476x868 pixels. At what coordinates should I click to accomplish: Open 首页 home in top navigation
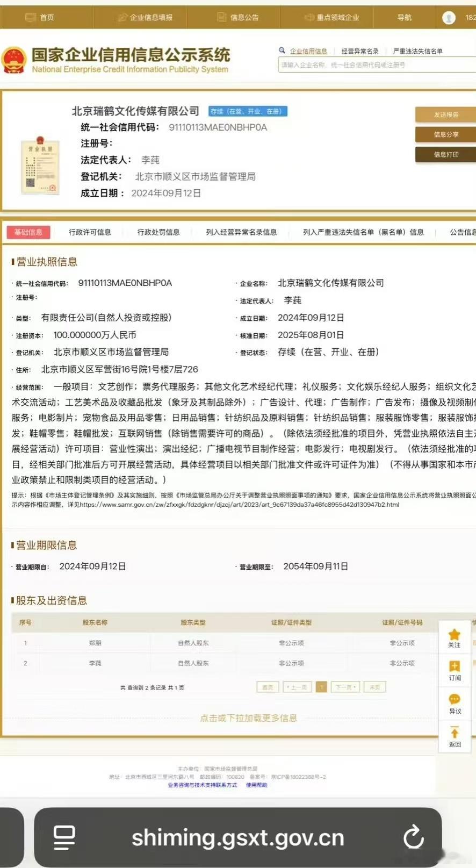(x=40, y=17)
